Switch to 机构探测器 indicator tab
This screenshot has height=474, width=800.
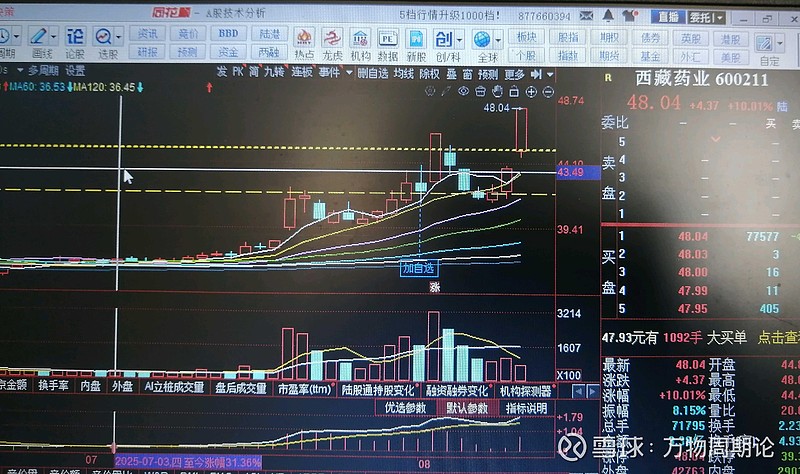[526, 391]
